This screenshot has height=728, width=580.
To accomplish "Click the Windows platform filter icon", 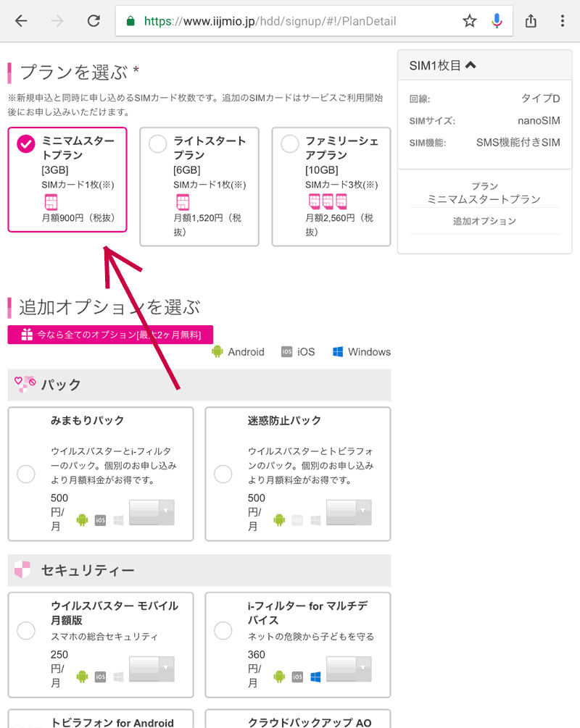I will [338, 352].
